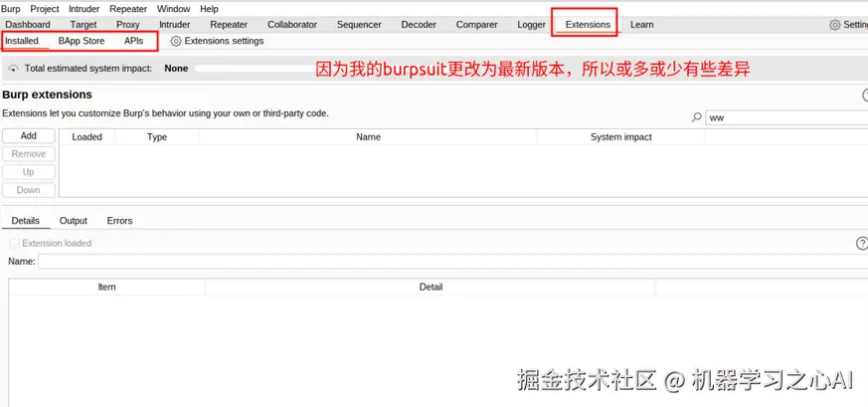
Task: Click the Burp extensions help icon
Action: tap(865, 96)
